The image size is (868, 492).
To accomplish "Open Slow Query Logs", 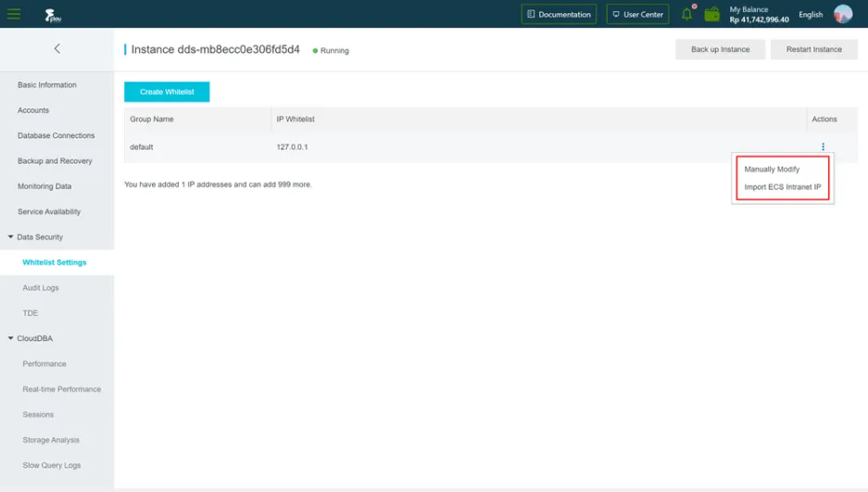I will click(52, 465).
